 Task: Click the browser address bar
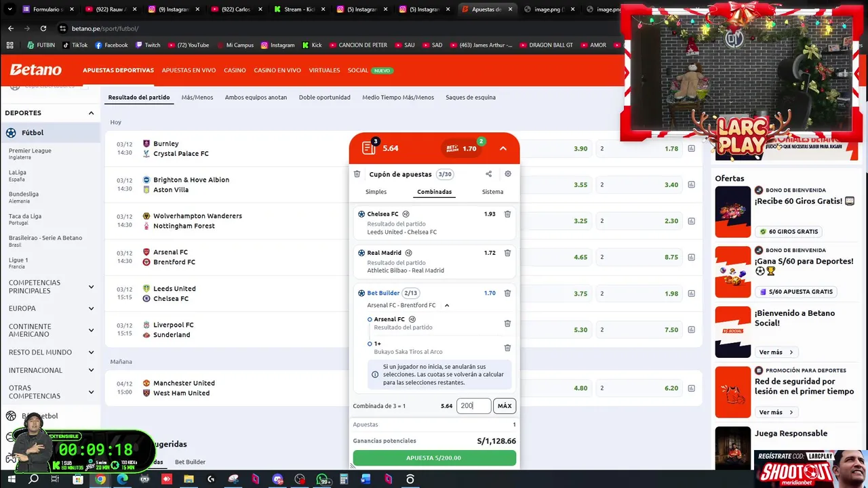[332, 28]
